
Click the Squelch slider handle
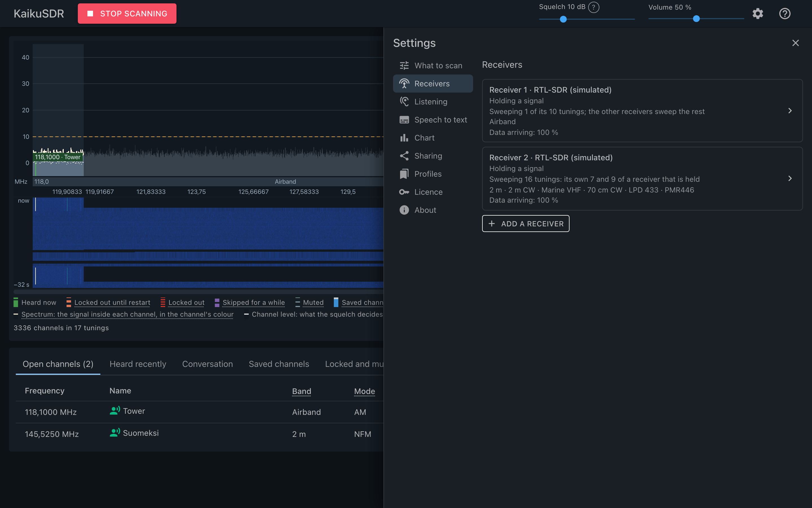point(563,19)
